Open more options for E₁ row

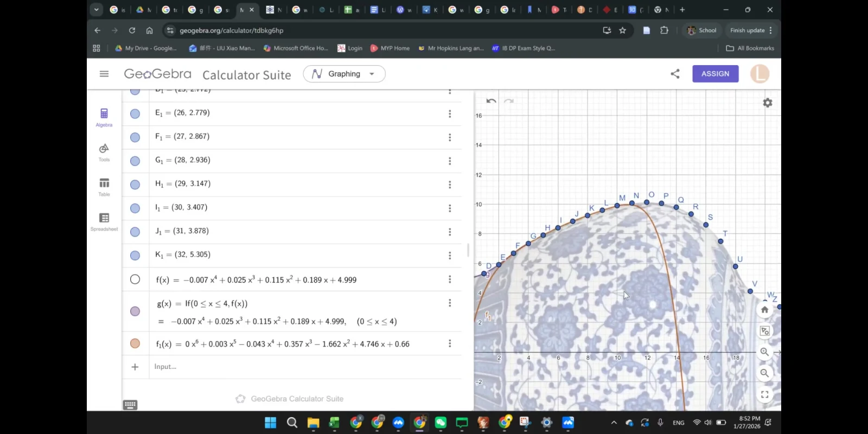(x=450, y=114)
